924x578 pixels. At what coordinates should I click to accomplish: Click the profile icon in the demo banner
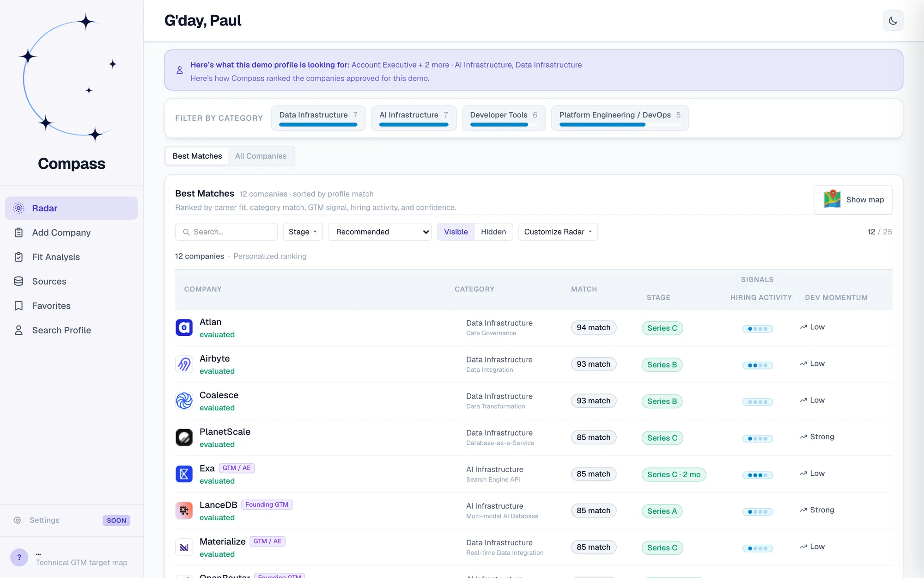tap(180, 70)
